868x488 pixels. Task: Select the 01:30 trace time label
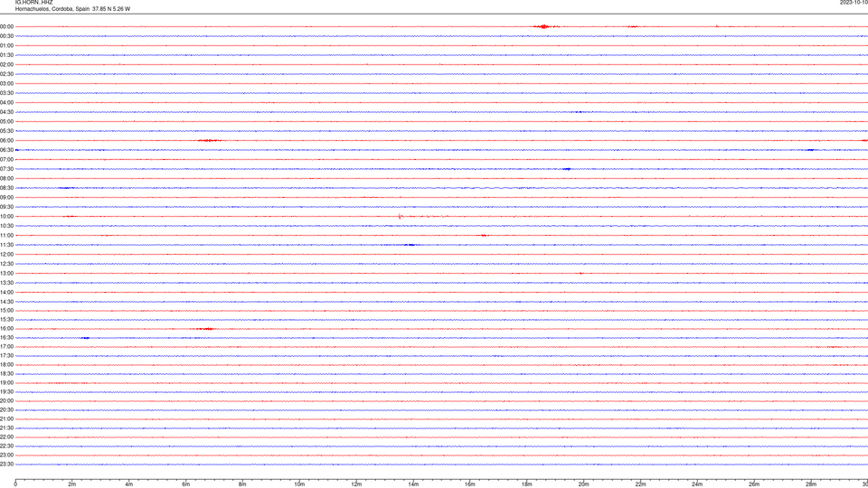(6, 55)
